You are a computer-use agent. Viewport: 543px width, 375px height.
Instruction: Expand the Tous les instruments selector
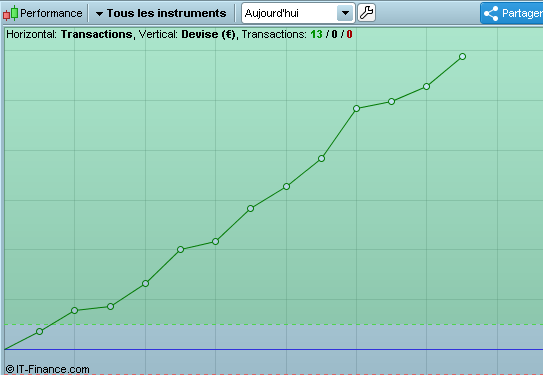(x=161, y=13)
